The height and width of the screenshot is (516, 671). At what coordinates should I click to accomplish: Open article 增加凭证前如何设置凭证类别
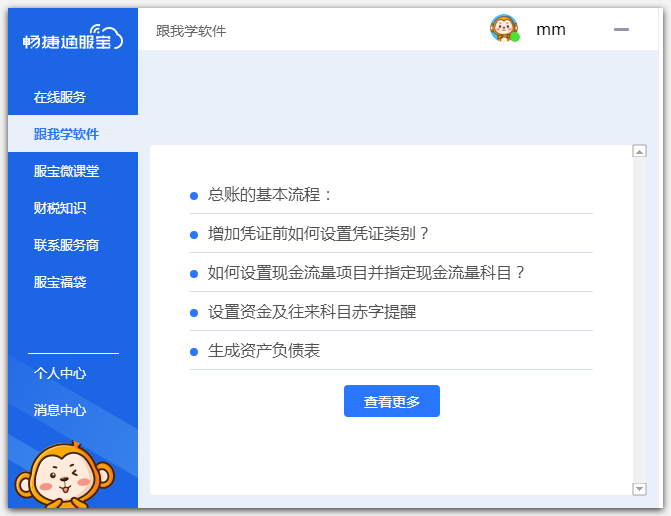click(x=391, y=234)
